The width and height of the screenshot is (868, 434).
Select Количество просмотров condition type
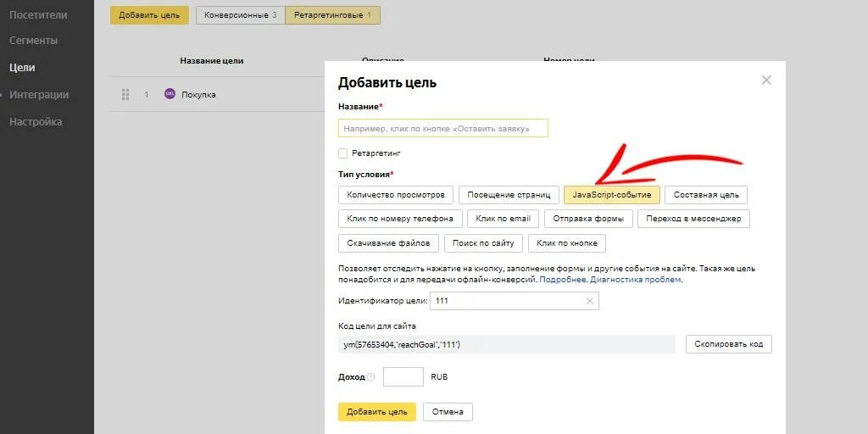pyautogui.click(x=396, y=195)
